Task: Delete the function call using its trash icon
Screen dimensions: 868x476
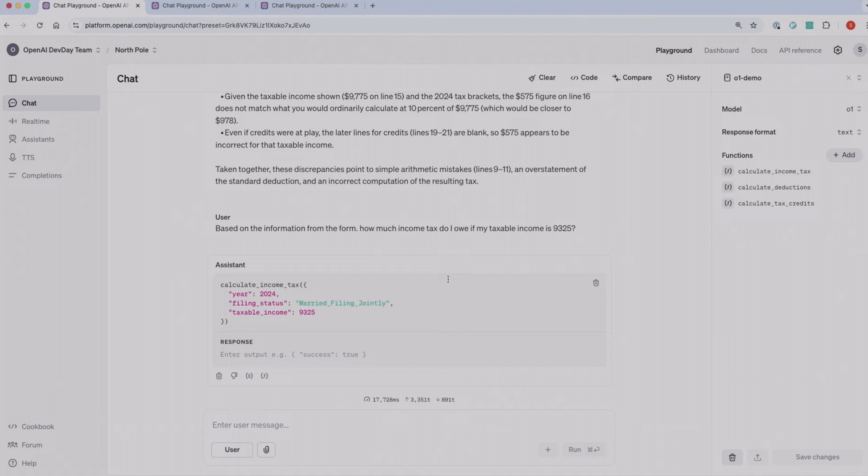Action: [596, 283]
